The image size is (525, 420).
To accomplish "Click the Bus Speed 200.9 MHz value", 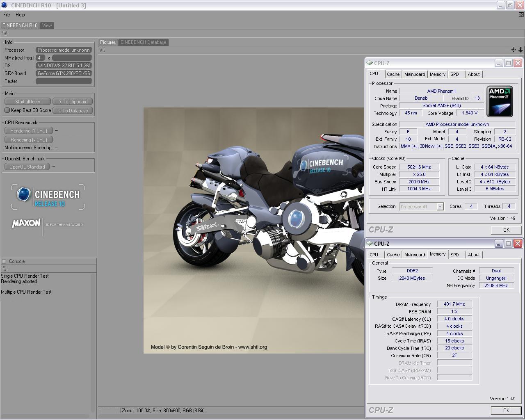I will coord(419,182).
